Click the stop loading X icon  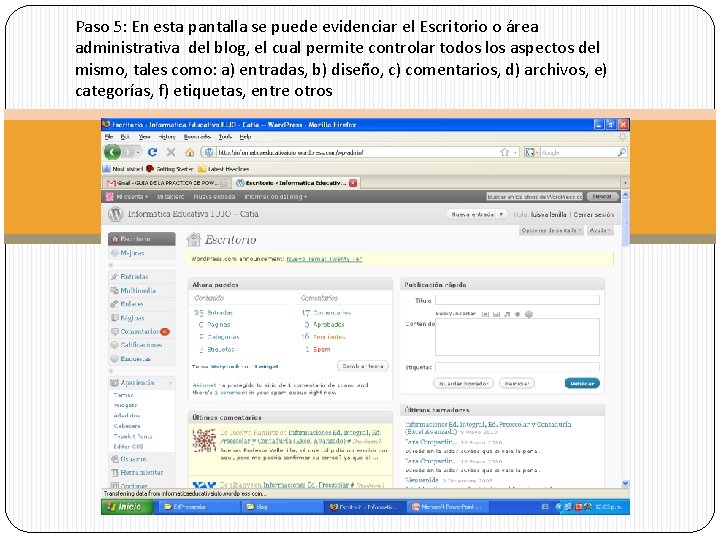(171, 152)
